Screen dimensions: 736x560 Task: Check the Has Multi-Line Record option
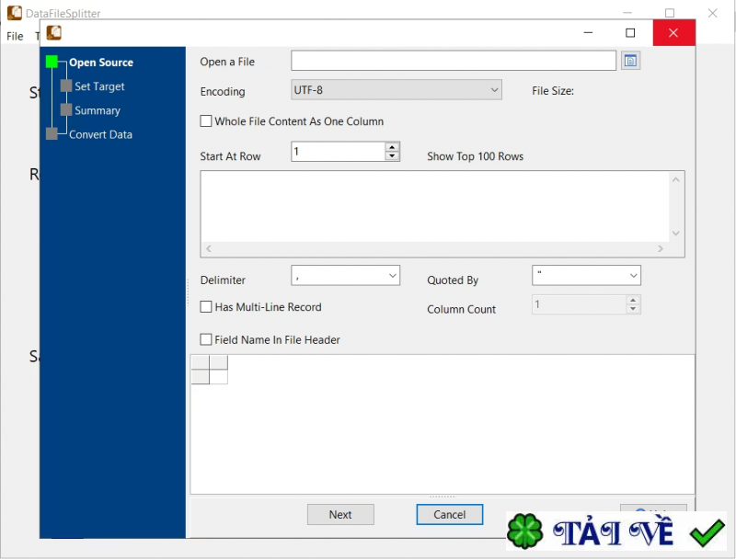coord(206,306)
